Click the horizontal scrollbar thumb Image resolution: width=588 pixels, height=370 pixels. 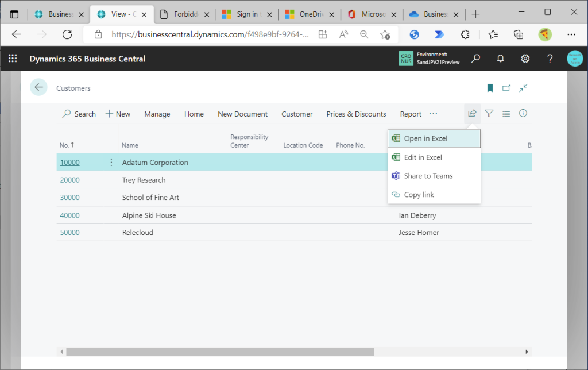220,352
